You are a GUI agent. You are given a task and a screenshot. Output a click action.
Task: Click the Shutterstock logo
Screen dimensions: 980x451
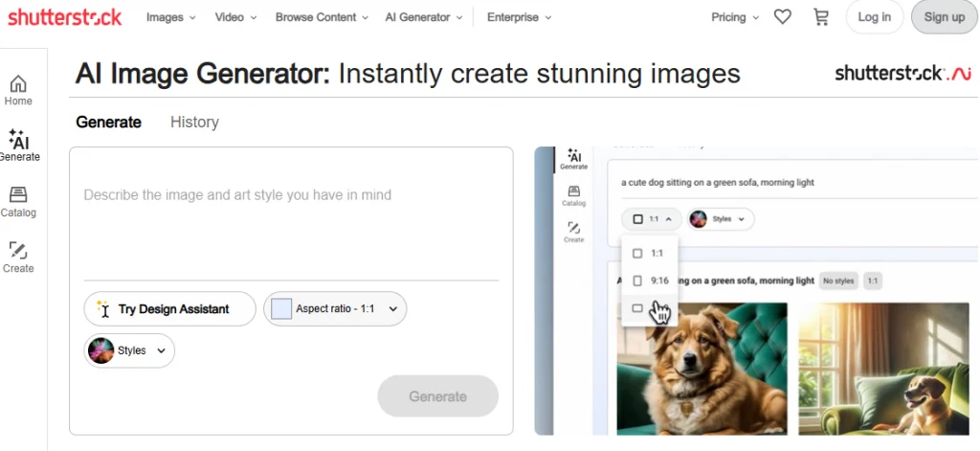click(x=66, y=17)
